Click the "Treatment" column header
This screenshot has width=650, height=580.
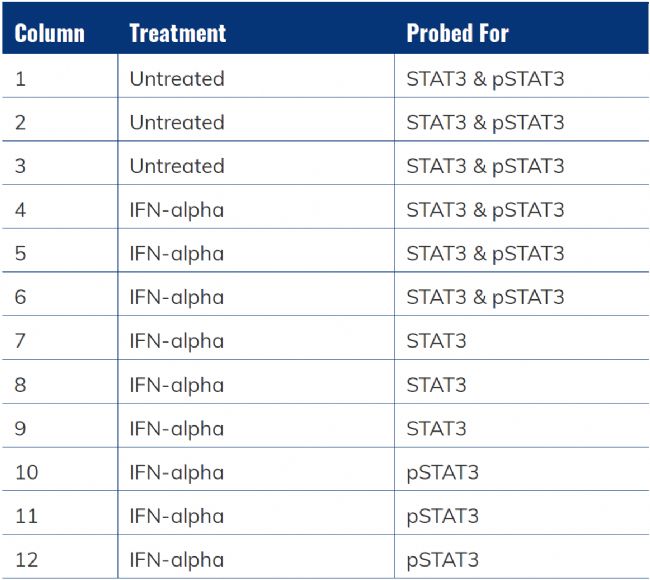pyautogui.click(x=178, y=33)
